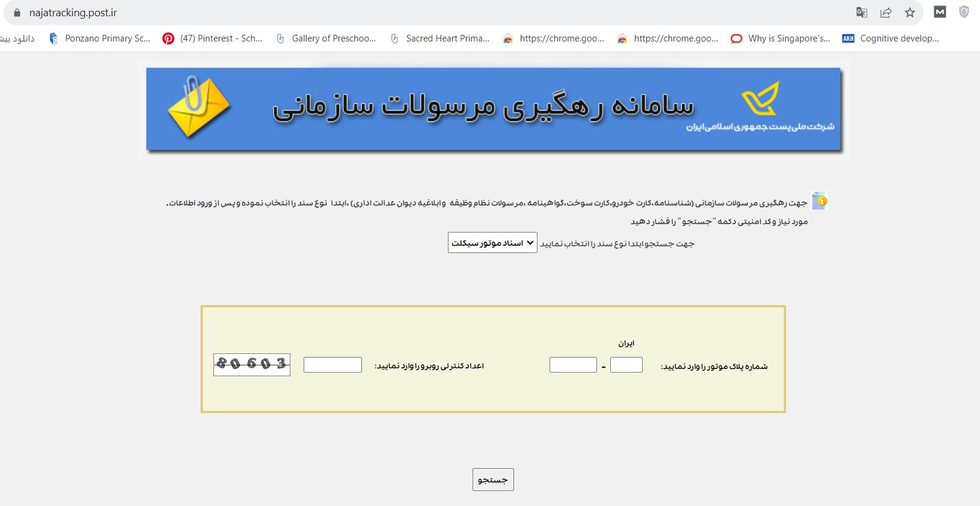The image size is (980, 506).
Task: Click the text جهت جستجو ابتدا نوع سند را انتخاب نمایید
Action: (x=617, y=243)
